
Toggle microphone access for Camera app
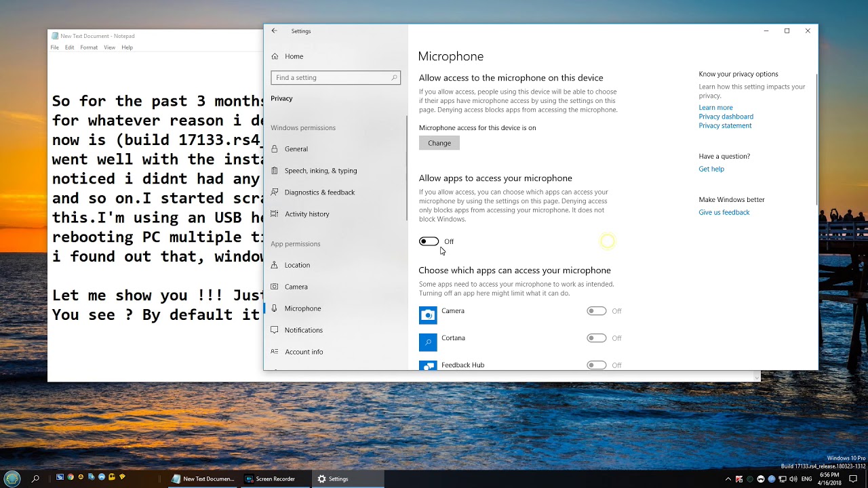tap(597, 311)
